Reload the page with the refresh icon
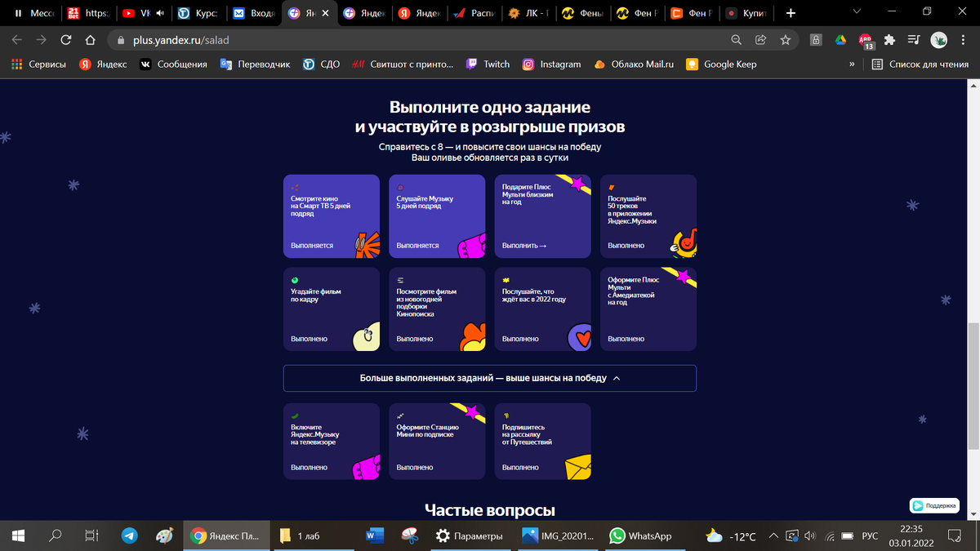Viewport: 980px width, 551px height. (65, 40)
